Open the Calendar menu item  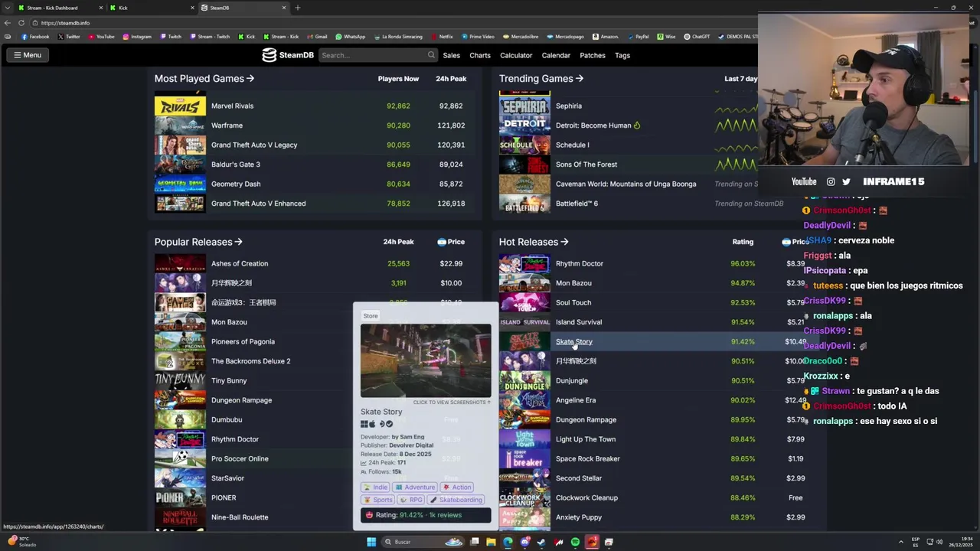click(556, 55)
